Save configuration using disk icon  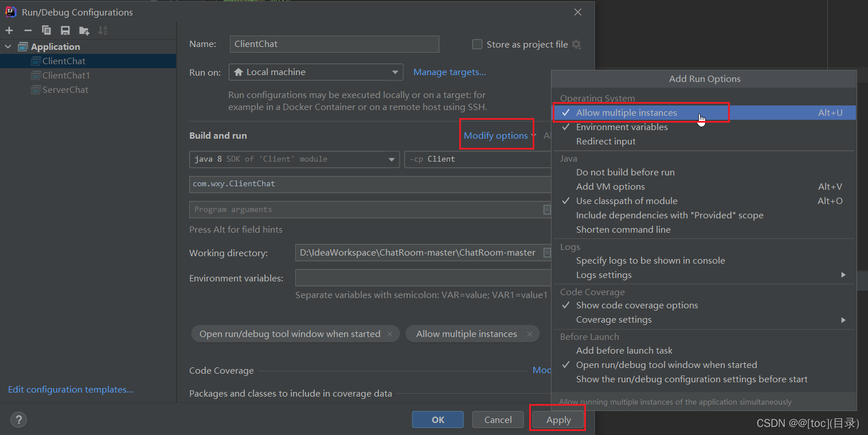(x=65, y=30)
